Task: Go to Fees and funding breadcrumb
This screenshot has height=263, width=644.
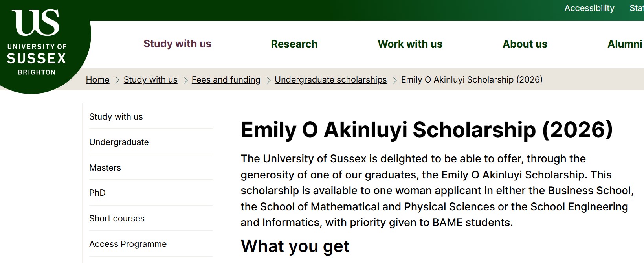Action: pyautogui.click(x=226, y=80)
